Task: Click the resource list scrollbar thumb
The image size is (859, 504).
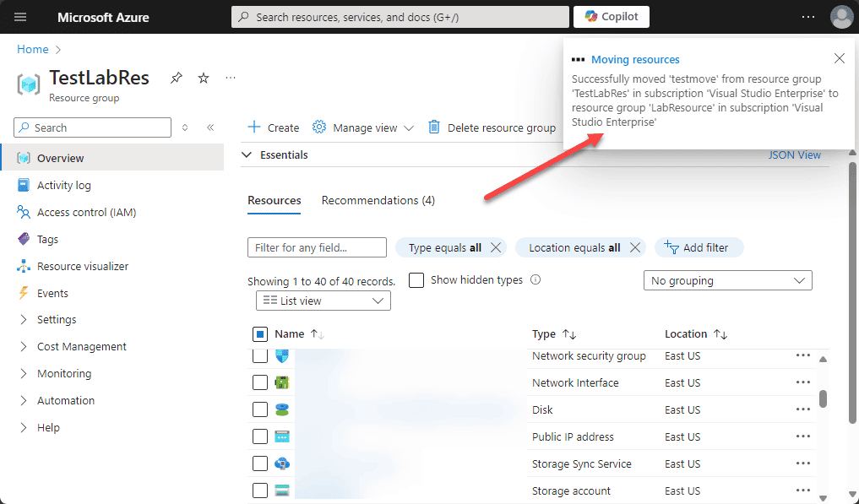Action: click(823, 398)
